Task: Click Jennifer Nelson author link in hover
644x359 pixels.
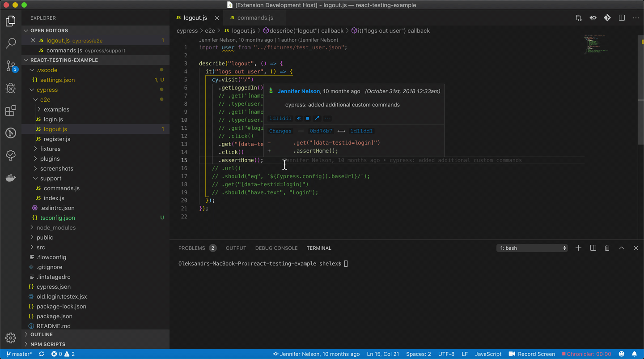Action: [x=299, y=91]
